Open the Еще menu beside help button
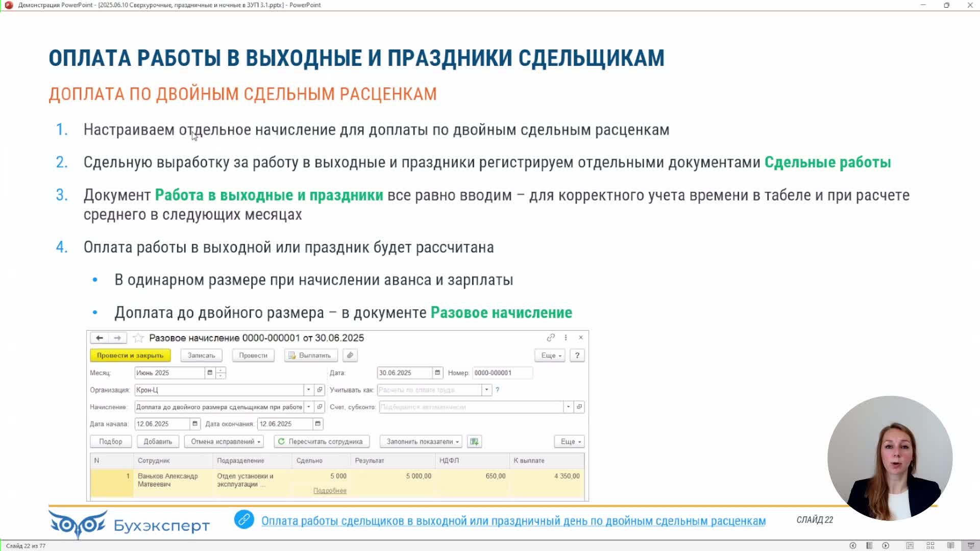This screenshot has width=980, height=551. pyautogui.click(x=550, y=355)
